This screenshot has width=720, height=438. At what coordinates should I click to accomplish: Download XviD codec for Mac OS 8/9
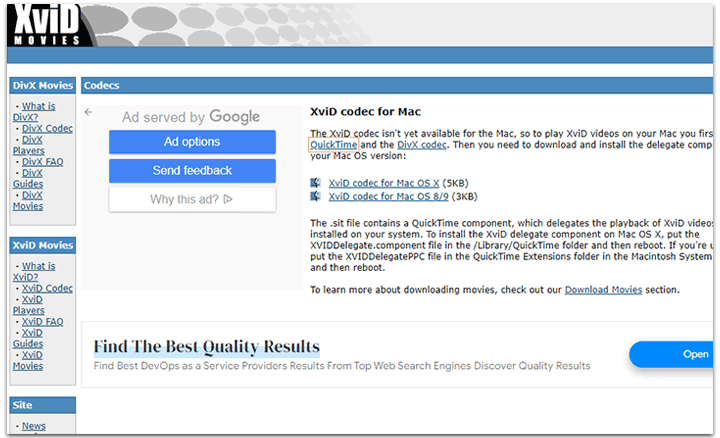388,197
